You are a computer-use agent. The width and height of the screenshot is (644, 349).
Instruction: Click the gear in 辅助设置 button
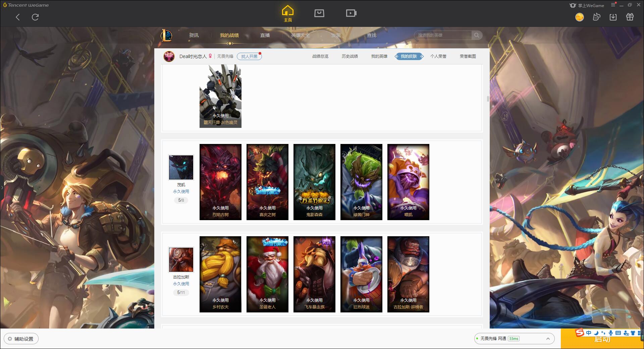pyautogui.click(x=10, y=339)
